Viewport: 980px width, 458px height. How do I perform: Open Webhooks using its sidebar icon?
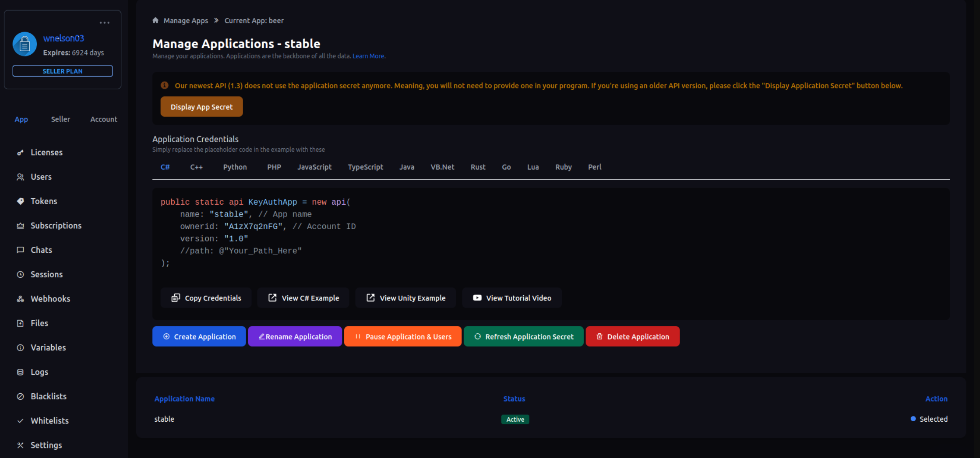(x=20, y=299)
